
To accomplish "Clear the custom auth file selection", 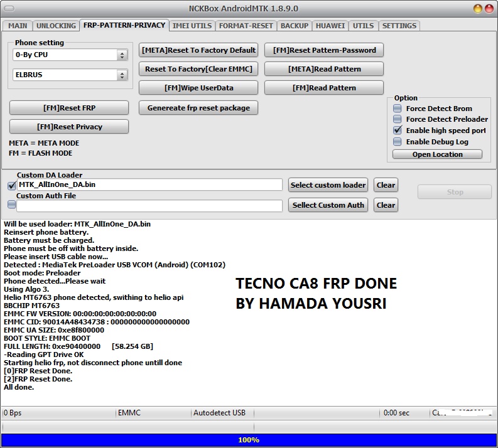I will tap(386, 205).
